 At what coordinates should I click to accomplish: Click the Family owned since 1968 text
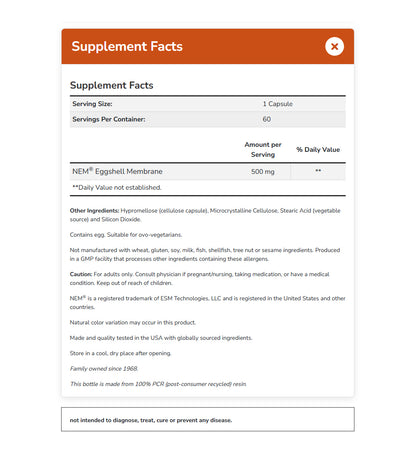(x=104, y=368)
